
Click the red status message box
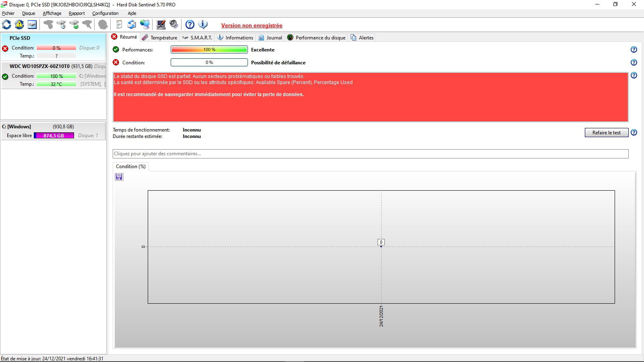tap(370, 97)
